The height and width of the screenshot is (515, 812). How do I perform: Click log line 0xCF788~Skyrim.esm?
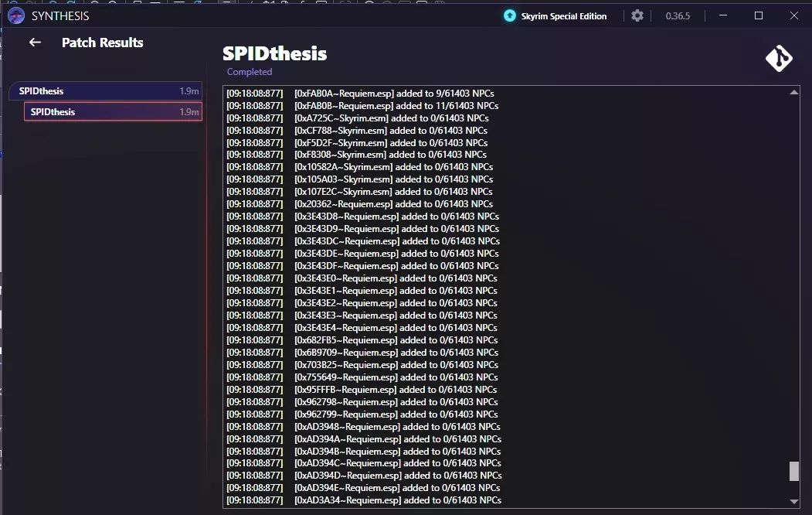pos(357,131)
